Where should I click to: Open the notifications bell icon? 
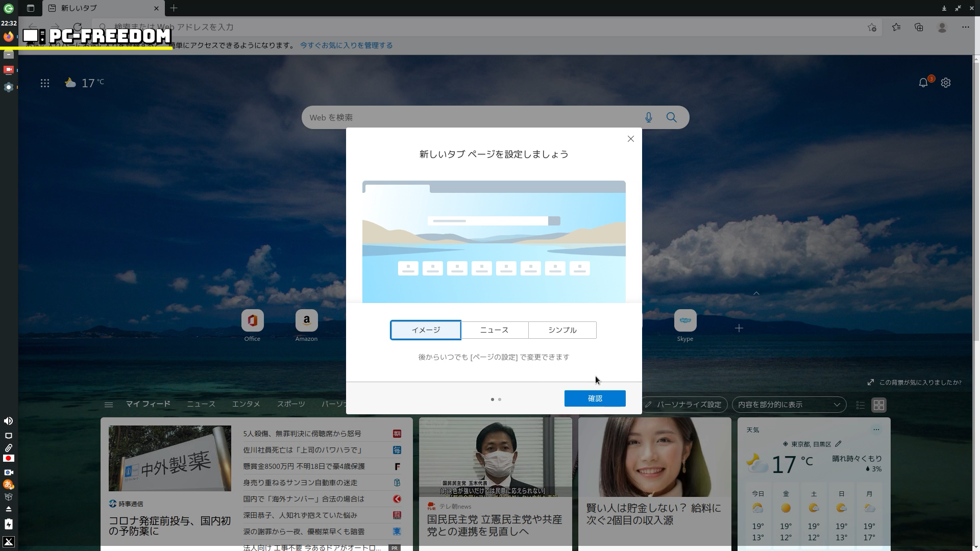point(923,83)
